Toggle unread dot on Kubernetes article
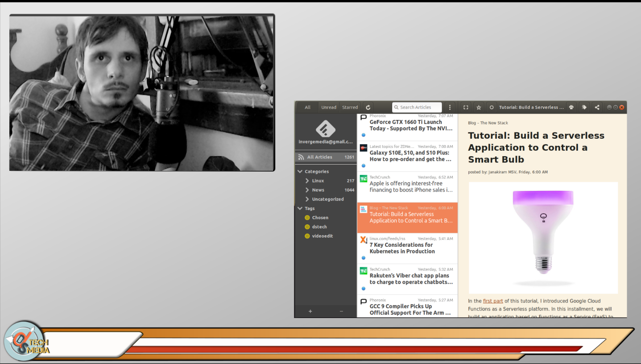This screenshot has width=641, height=364. coord(364,258)
